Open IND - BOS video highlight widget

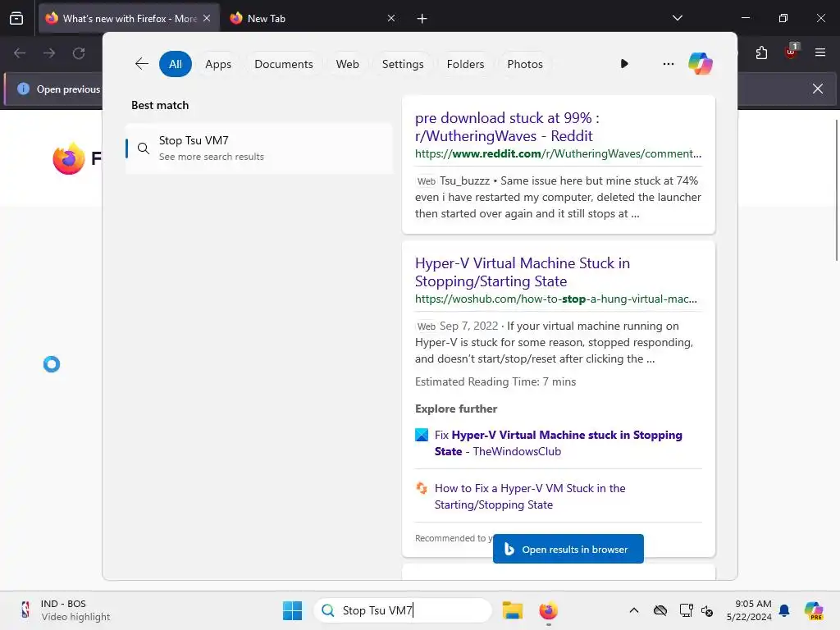point(64,610)
